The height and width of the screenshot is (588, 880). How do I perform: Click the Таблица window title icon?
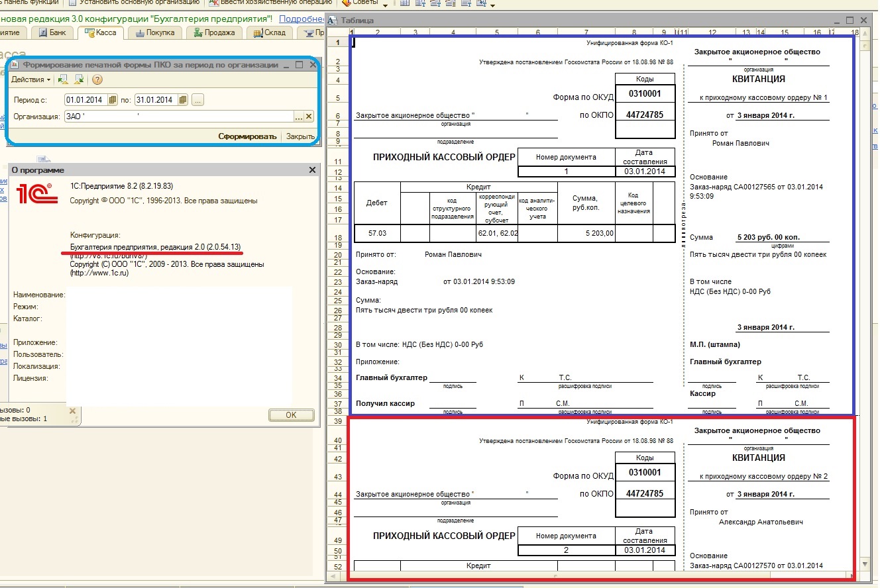(x=333, y=21)
